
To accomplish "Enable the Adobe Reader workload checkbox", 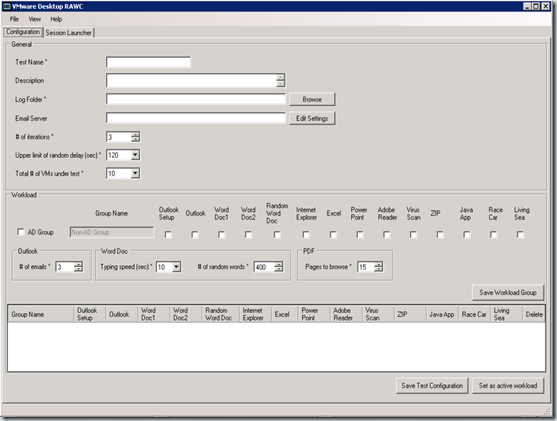I will pos(386,235).
